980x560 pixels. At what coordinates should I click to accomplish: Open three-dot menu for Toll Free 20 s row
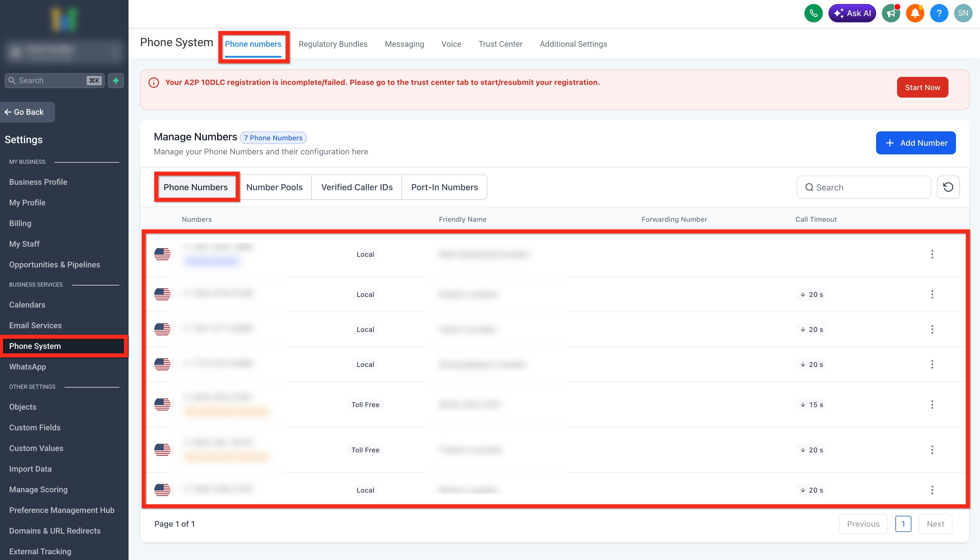pos(932,450)
